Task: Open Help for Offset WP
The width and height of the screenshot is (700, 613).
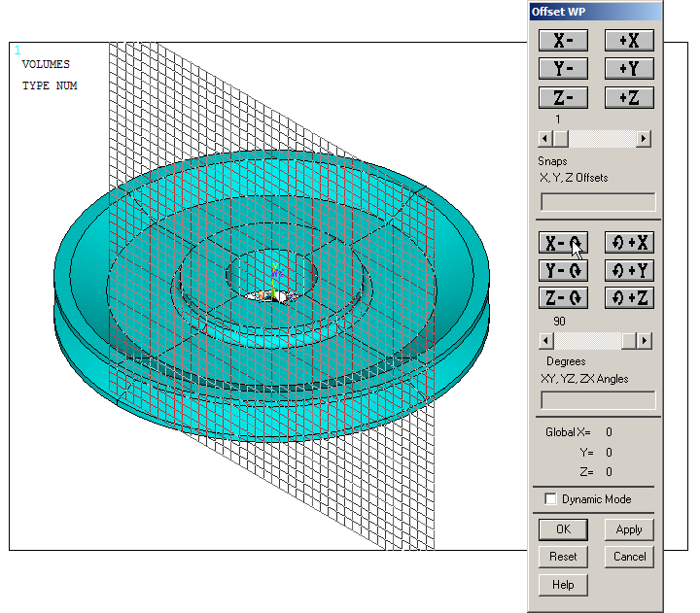Action: (563, 585)
